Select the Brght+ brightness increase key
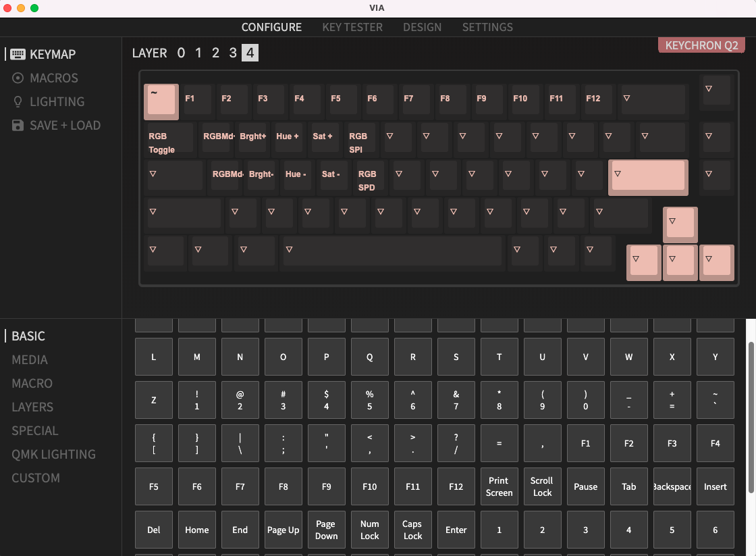 (x=252, y=136)
